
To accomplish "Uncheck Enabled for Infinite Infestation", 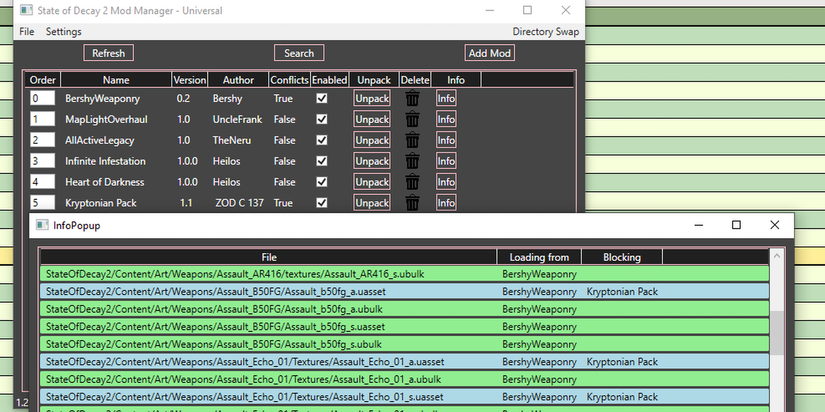I will point(322,161).
